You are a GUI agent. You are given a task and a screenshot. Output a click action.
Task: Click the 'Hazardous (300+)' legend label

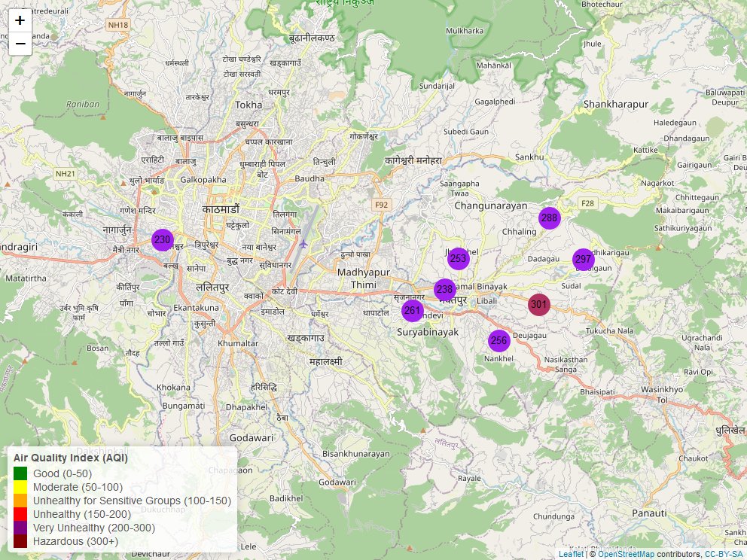tap(76, 541)
